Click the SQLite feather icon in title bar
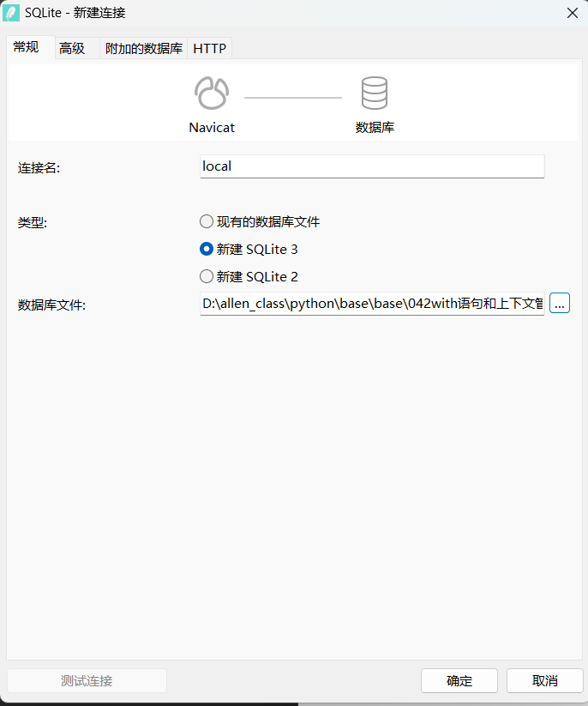Screen dimensions: 588x706 pyautogui.click(x=11, y=13)
